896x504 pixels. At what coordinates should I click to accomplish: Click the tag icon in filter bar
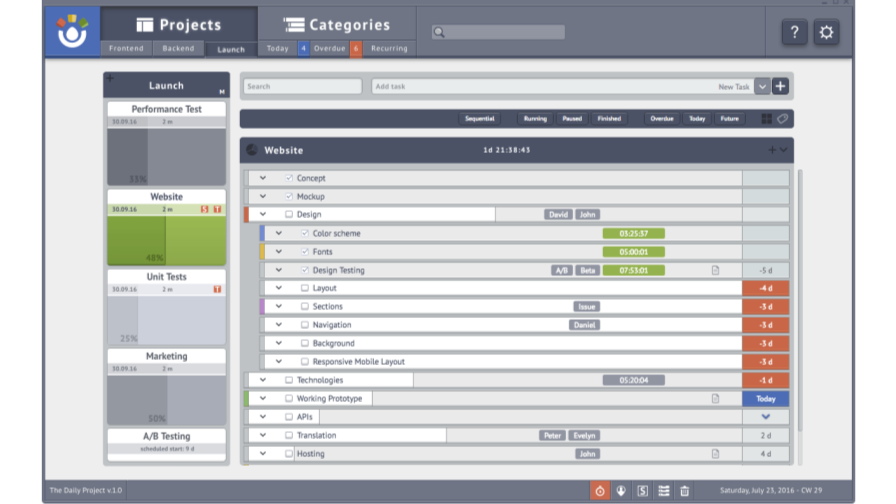pyautogui.click(x=782, y=119)
